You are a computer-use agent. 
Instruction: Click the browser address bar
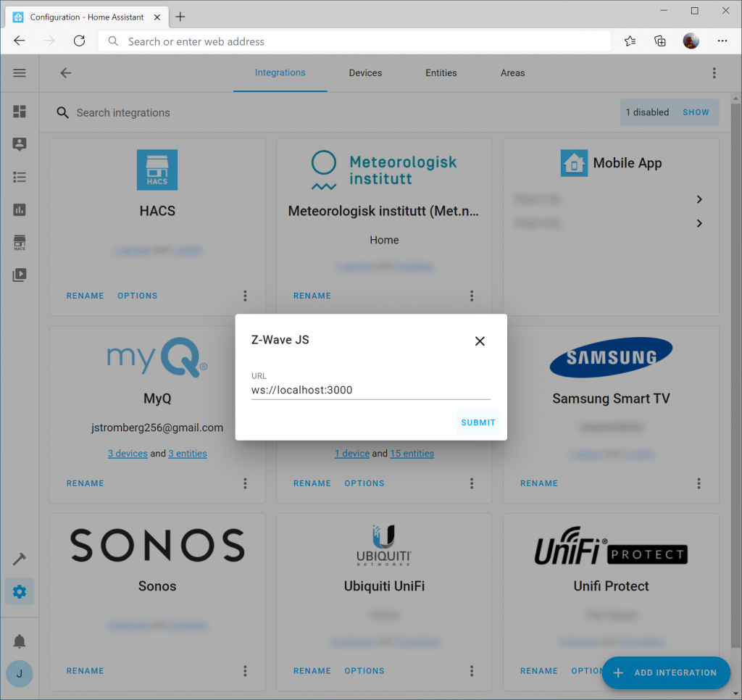354,41
